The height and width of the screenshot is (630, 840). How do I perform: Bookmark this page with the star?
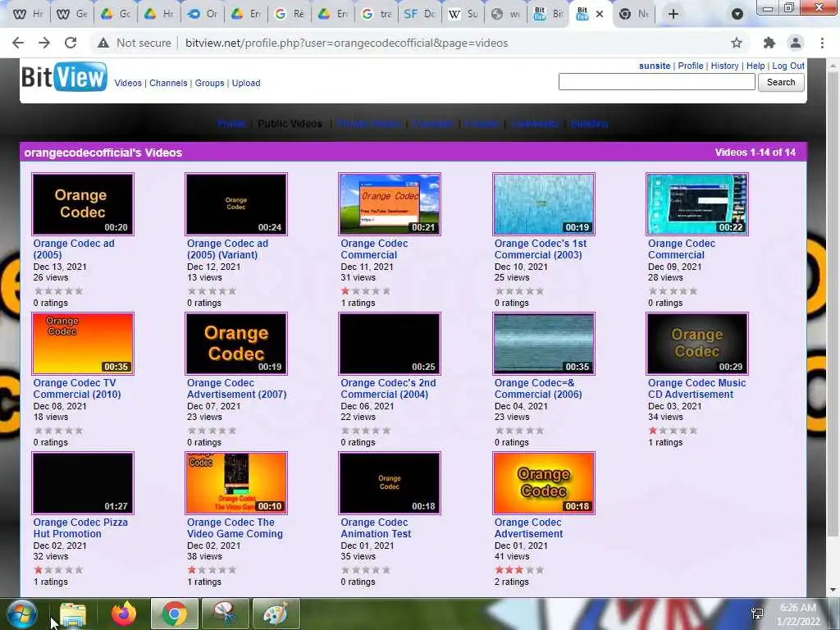tap(737, 43)
